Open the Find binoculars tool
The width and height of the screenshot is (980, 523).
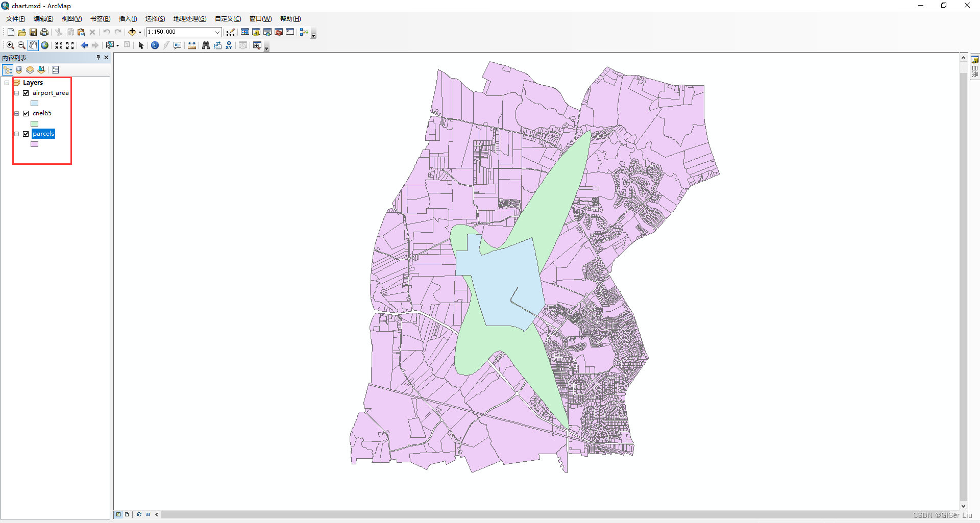tap(206, 45)
